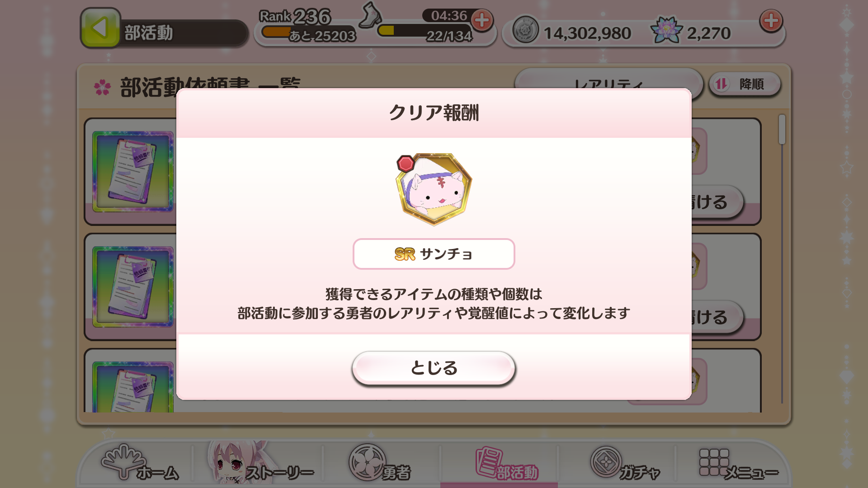This screenshot has height=488, width=868.
Task: Tap the SR サンチョ reward badge icon
Action: tap(434, 189)
